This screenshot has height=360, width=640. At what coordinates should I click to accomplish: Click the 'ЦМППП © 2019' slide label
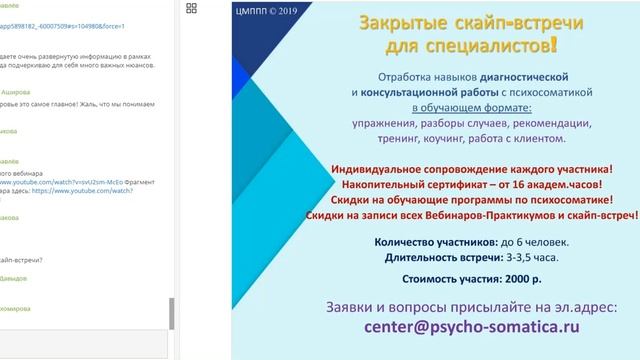(267, 11)
